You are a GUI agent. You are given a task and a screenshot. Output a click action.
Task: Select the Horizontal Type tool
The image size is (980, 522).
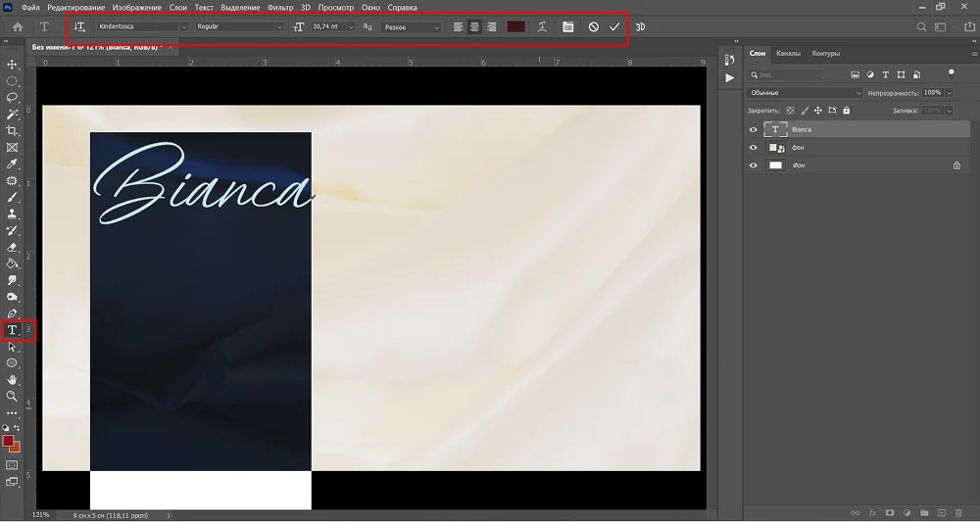pos(12,330)
